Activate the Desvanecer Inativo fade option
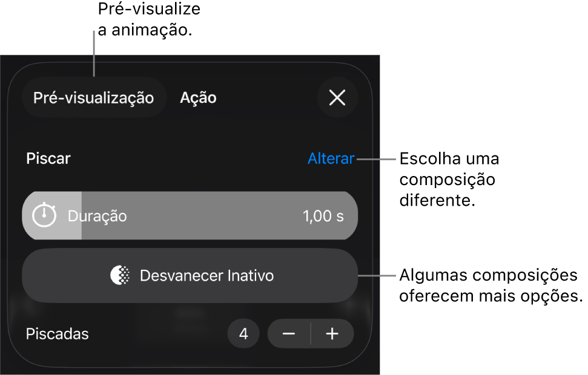 (x=190, y=275)
